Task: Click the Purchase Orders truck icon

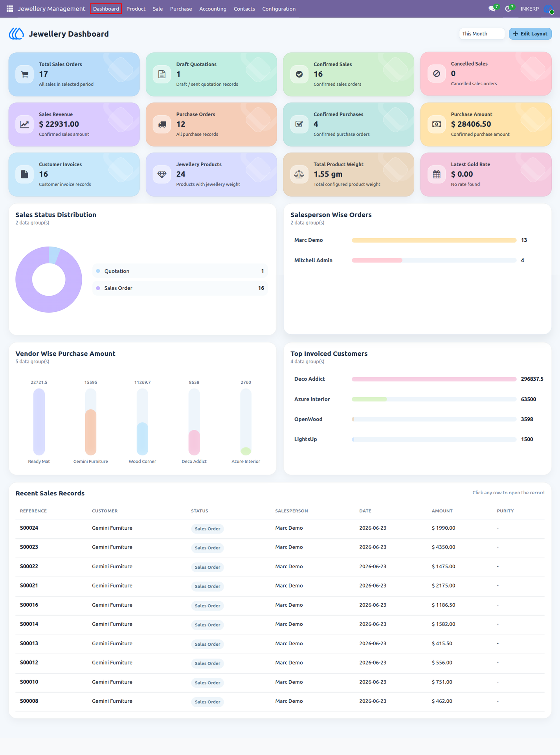Action: (162, 124)
